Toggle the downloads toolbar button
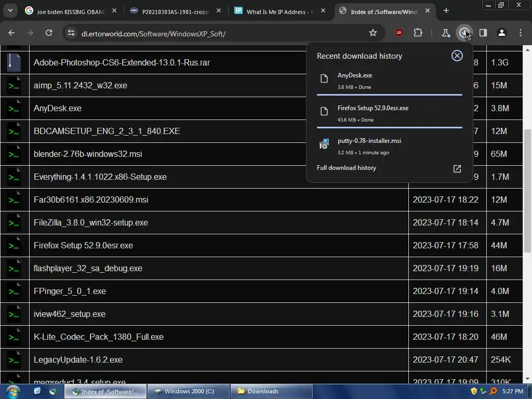Viewport: 532px width, 399px height. (x=464, y=33)
